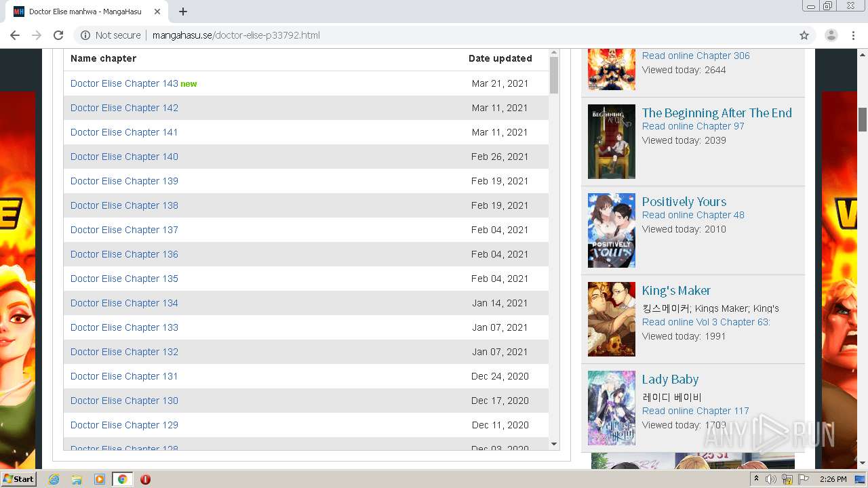This screenshot has width=868, height=488.
Task: Open the Chrome profile avatar
Action: pyautogui.click(x=831, y=35)
